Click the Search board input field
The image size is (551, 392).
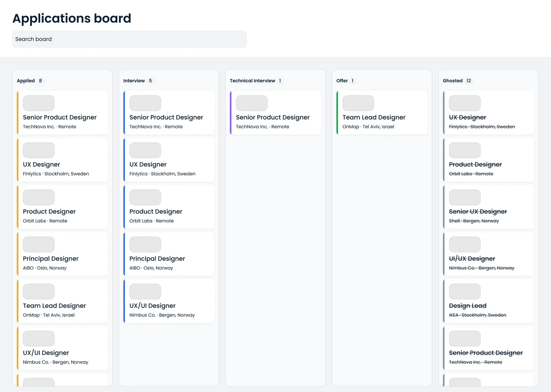129,39
